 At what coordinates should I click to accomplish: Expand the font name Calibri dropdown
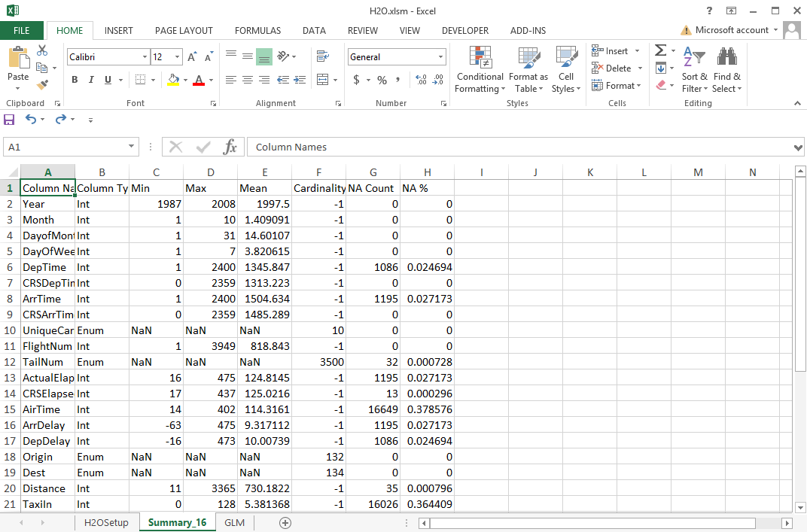point(145,57)
